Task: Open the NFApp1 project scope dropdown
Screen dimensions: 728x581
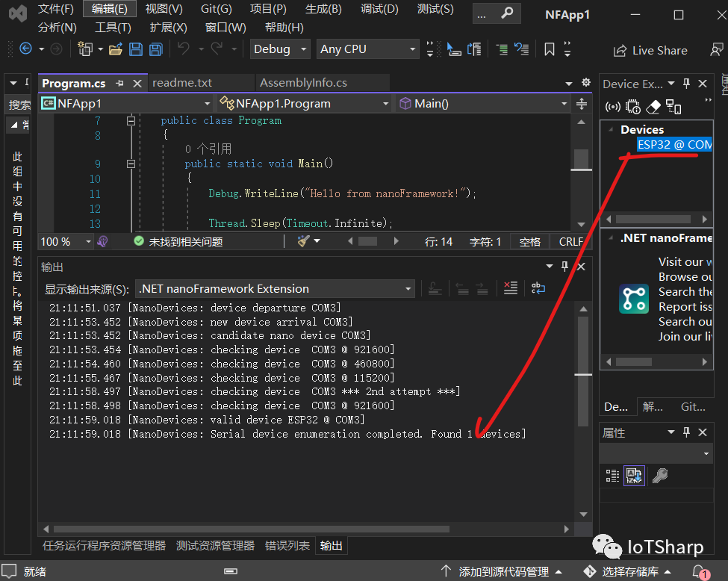Action: [126, 104]
